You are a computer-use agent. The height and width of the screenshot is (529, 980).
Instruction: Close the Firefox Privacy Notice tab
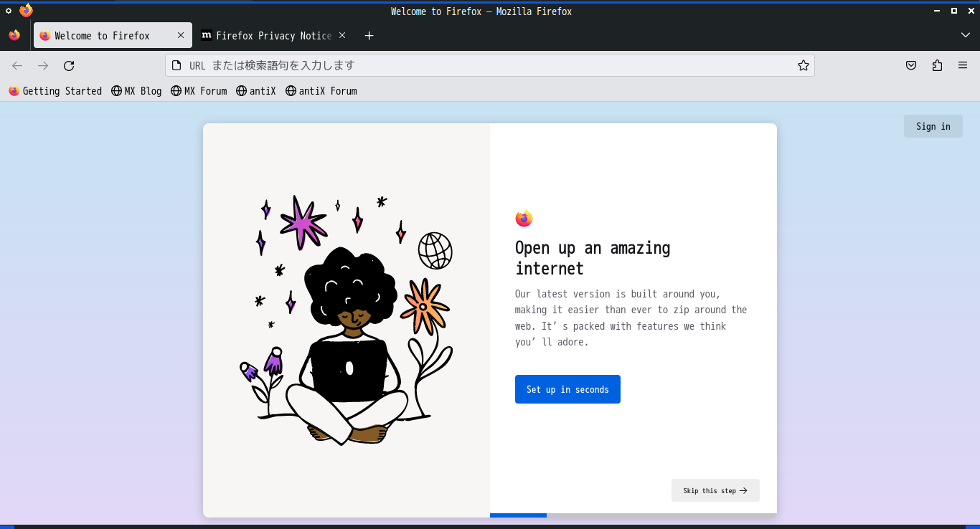click(342, 35)
